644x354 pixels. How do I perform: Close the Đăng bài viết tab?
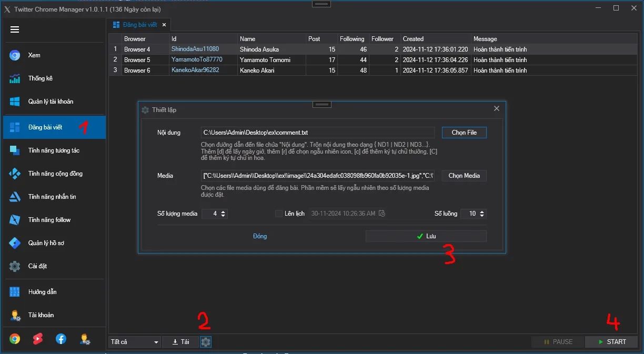pyautogui.click(x=164, y=25)
